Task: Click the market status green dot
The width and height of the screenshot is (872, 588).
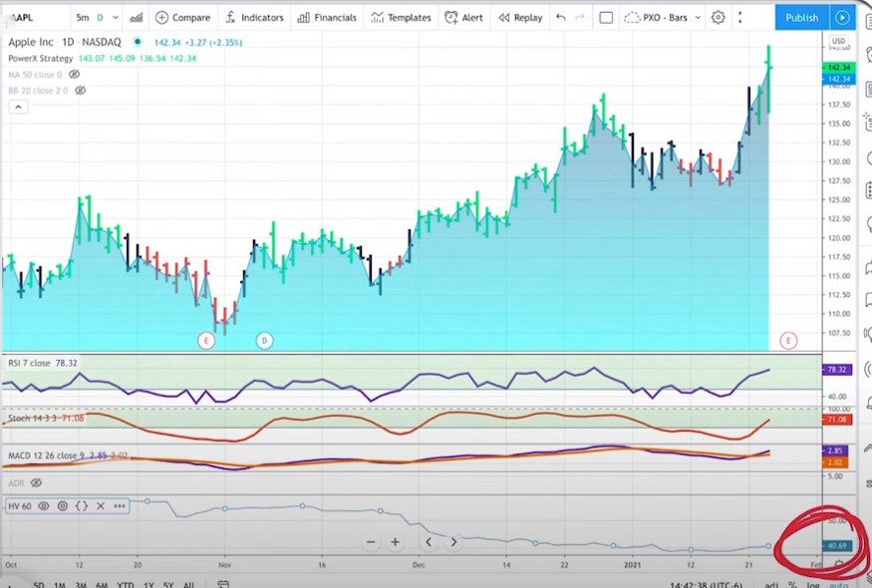Action: [x=138, y=42]
